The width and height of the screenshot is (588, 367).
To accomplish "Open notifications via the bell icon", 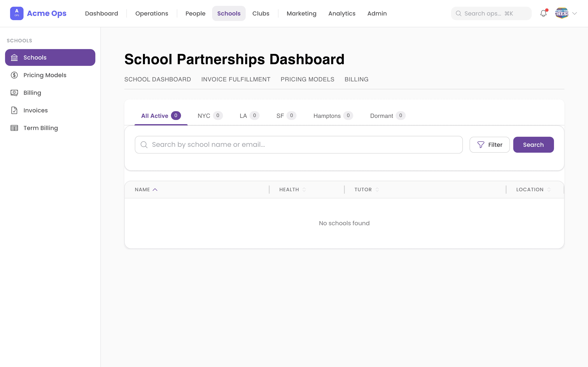I will [x=543, y=13].
